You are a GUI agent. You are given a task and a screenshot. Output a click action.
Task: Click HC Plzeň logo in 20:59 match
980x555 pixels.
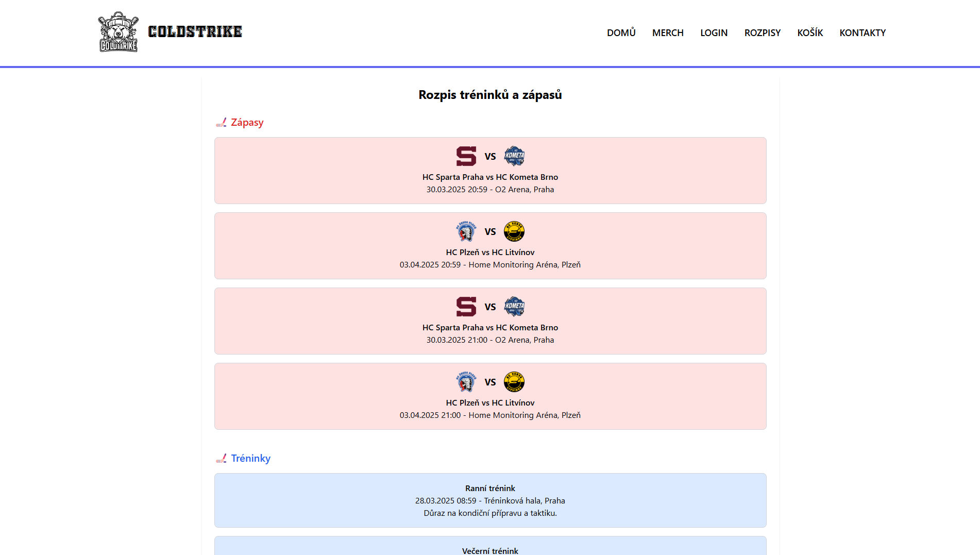(x=466, y=231)
